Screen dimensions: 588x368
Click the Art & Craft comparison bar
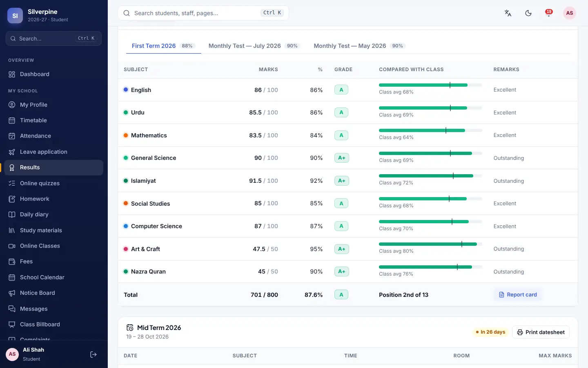[430, 244]
